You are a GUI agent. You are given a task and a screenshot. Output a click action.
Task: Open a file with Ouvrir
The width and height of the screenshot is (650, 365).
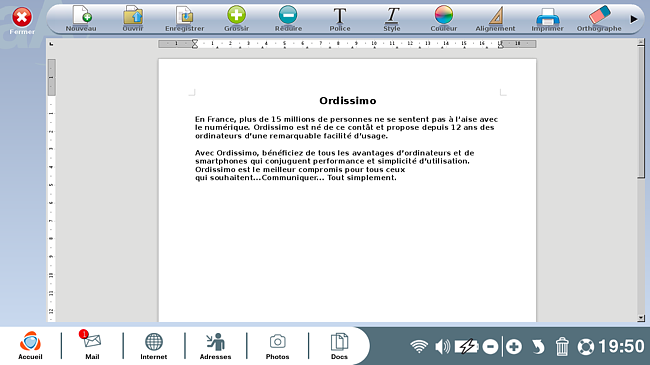pyautogui.click(x=133, y=19)
